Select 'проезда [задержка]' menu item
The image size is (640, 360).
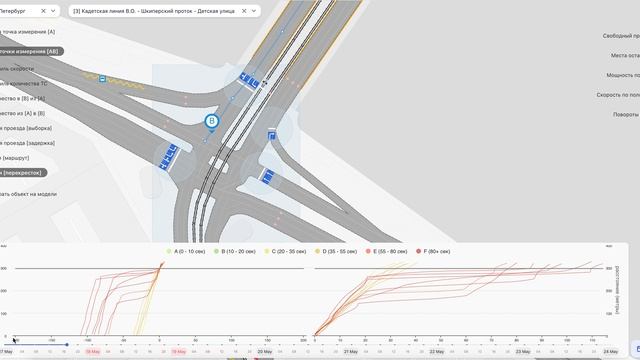pyautogui.click(x=27, y=143)
